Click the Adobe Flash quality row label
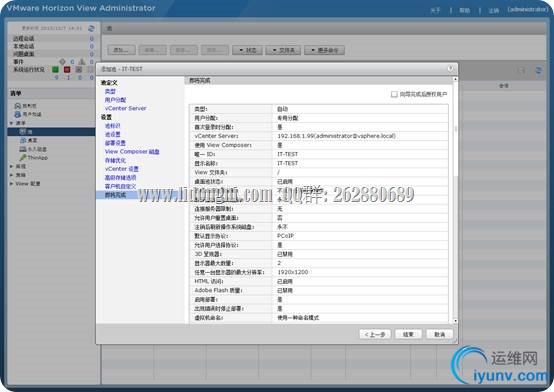Viewport: 554px width, 392px height. coord(218,290)
